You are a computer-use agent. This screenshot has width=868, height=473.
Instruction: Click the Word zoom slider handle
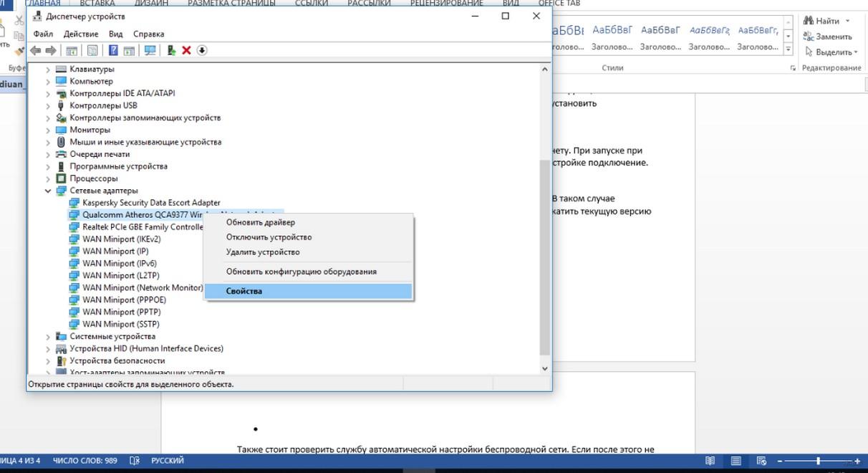[x=818, y=461]
